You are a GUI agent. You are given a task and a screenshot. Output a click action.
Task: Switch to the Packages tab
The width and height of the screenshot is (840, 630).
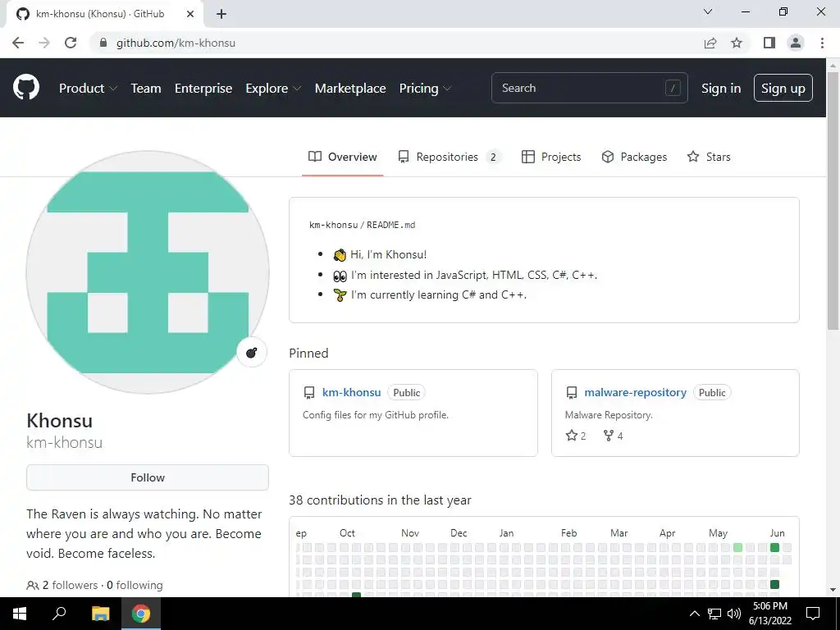[x=634, y=157]
